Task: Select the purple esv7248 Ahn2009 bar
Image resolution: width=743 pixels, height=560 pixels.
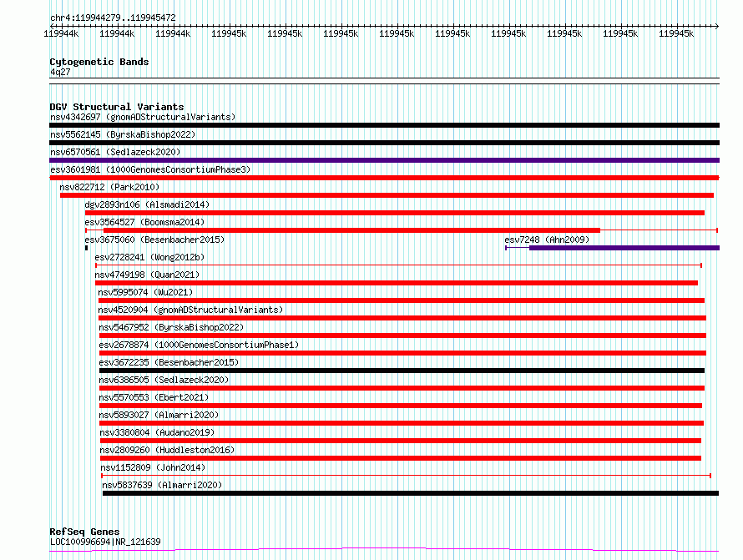Action: click(612, 248)
